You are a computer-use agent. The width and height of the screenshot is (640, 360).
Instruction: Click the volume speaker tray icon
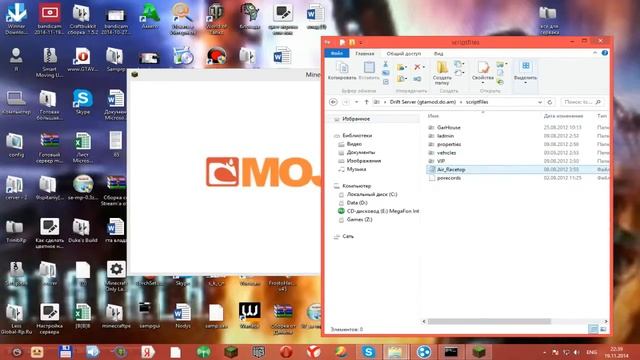(576, 352)
